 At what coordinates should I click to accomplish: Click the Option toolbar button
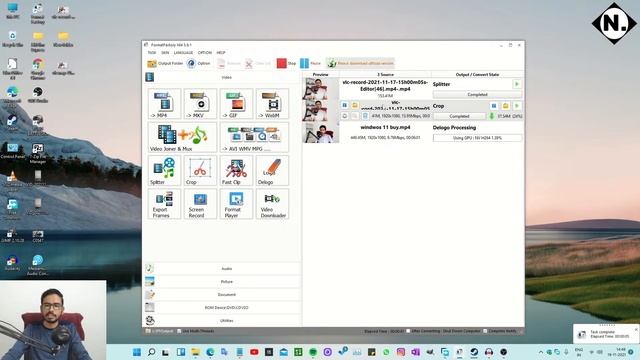198,63
